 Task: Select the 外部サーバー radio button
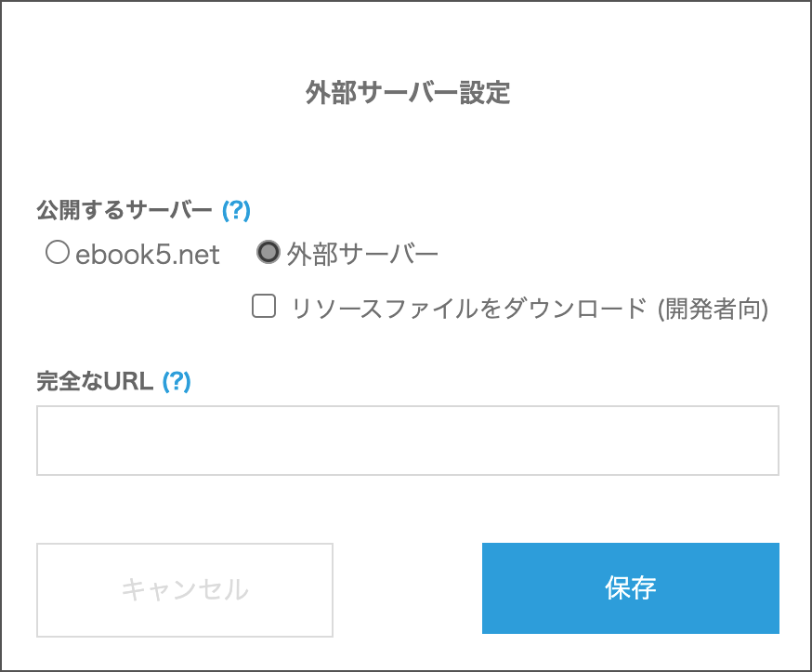click(268, 253)
